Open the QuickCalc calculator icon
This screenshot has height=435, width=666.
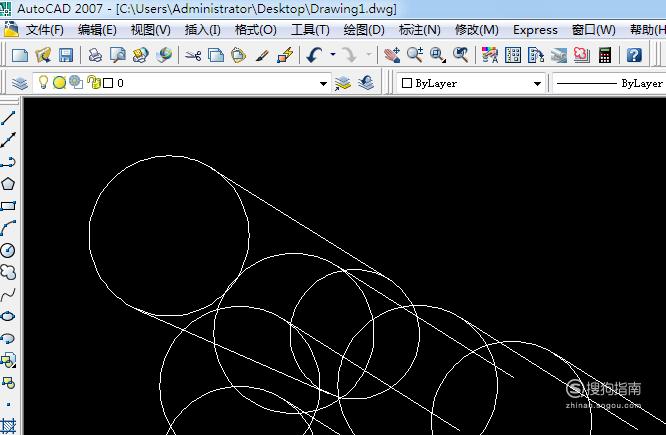tap(605, 55)
